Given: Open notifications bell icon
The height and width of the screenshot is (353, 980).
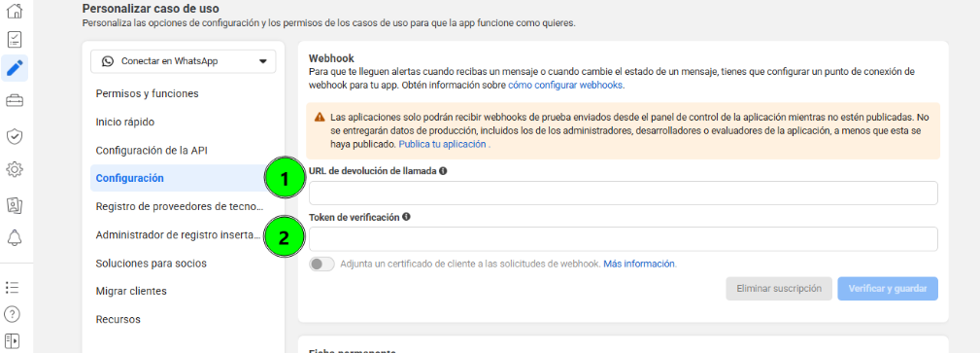Looking at the screenshot, I should pos(15,237).
